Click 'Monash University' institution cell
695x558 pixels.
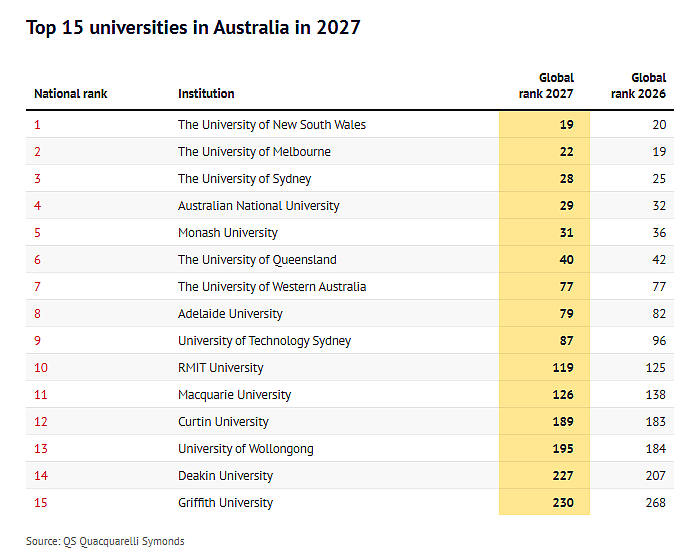click(x=228, y=233)
